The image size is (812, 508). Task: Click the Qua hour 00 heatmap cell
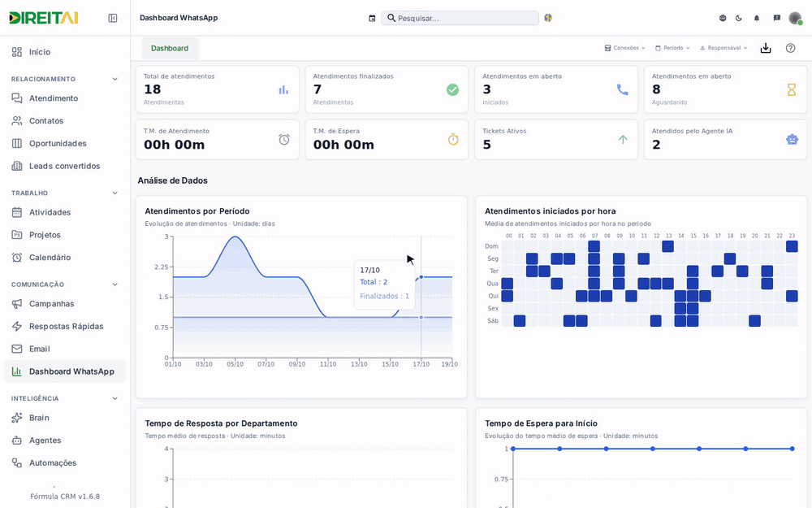(x=507, y=284)
